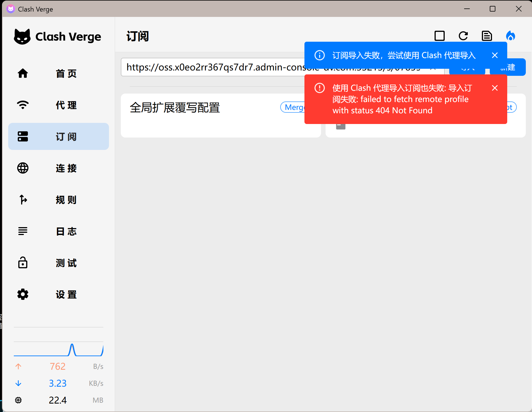Click the memory chip icon beside 22.4 MB
Screen dimensions: 532x412
click(18, 400)
